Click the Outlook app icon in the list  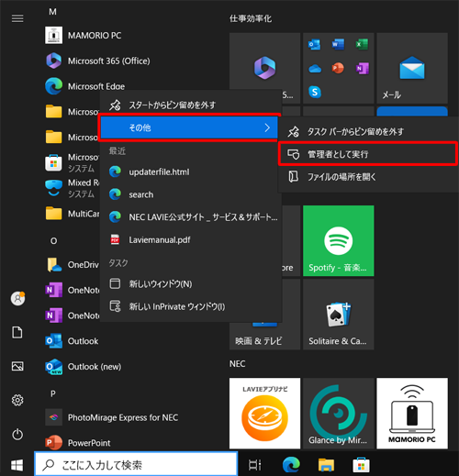pyautogui.click(x=54, y=341)
